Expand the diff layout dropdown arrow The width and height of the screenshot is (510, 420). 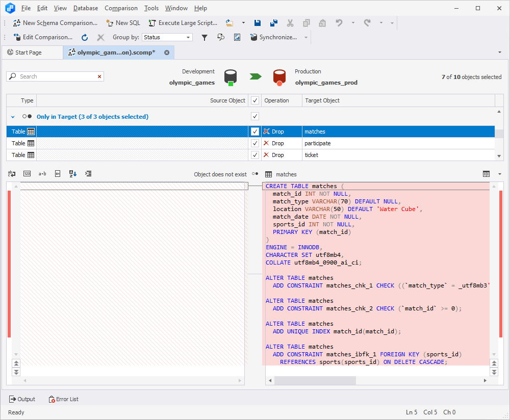point(500,174)
